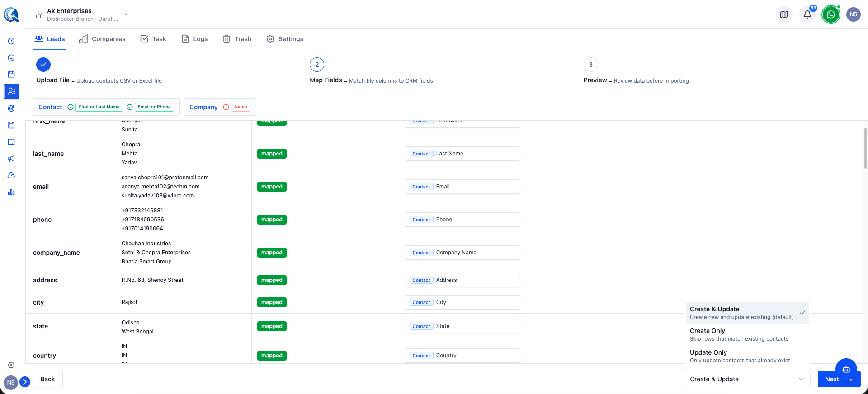868x394 pixels.
Task: Switch to the Companies tab
Action: pos(102,39)
